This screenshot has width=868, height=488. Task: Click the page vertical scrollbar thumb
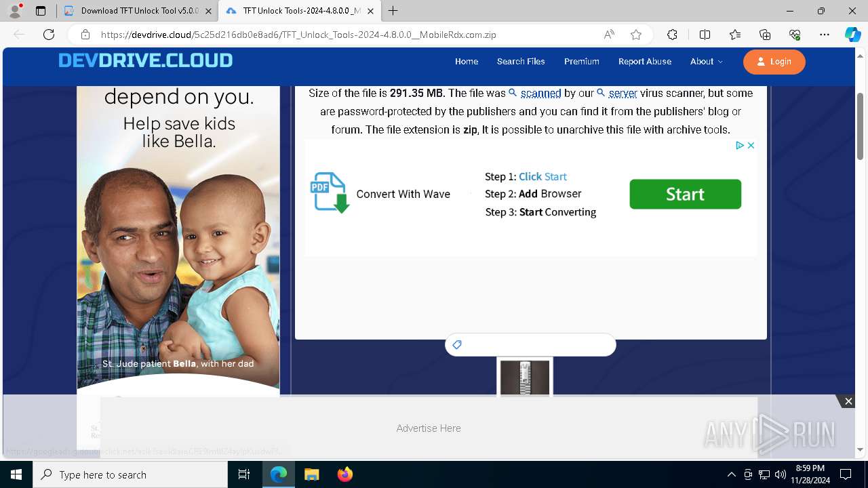(861, 126)
